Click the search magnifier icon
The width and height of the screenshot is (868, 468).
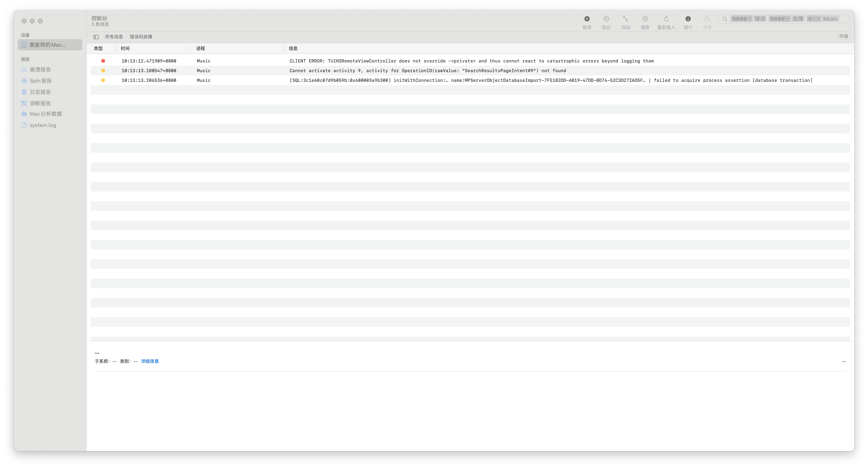(x=725, y=19)
